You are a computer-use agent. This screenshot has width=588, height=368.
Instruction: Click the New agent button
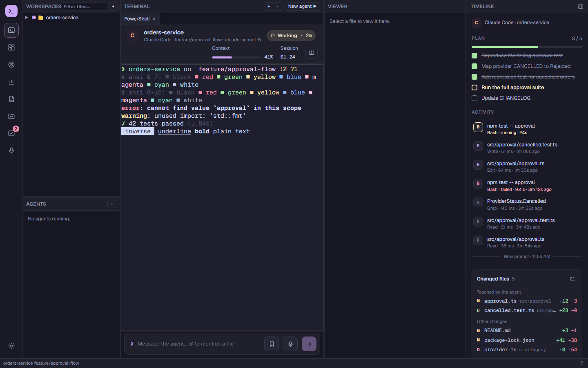[x=303, y=7]
